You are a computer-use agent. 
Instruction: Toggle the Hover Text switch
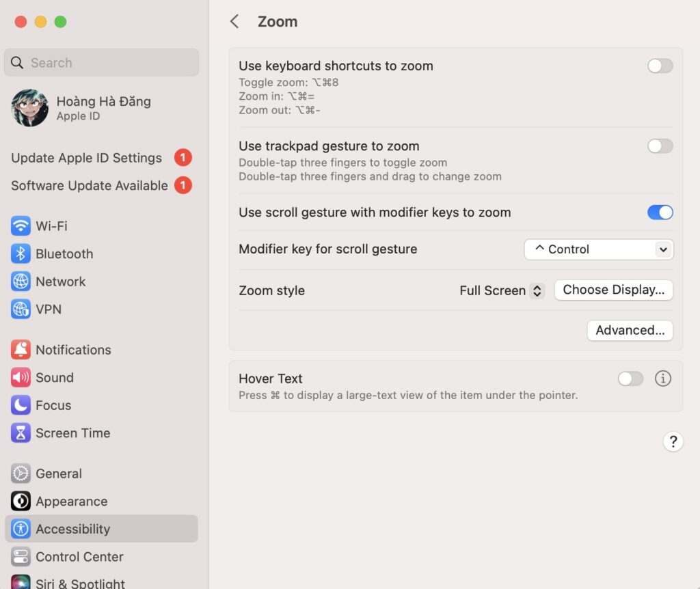coord(630,379)
